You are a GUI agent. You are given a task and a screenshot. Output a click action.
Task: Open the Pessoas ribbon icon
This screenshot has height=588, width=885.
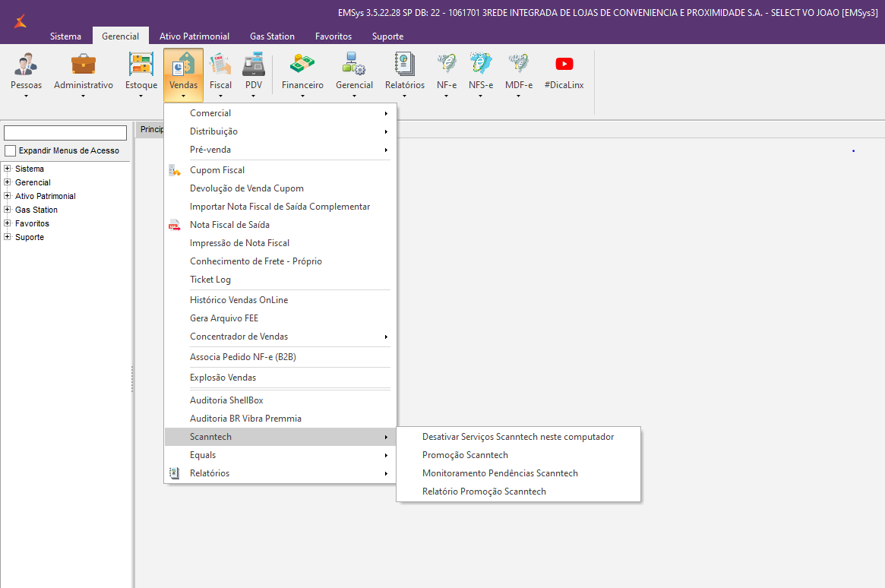tap(26, 65)
